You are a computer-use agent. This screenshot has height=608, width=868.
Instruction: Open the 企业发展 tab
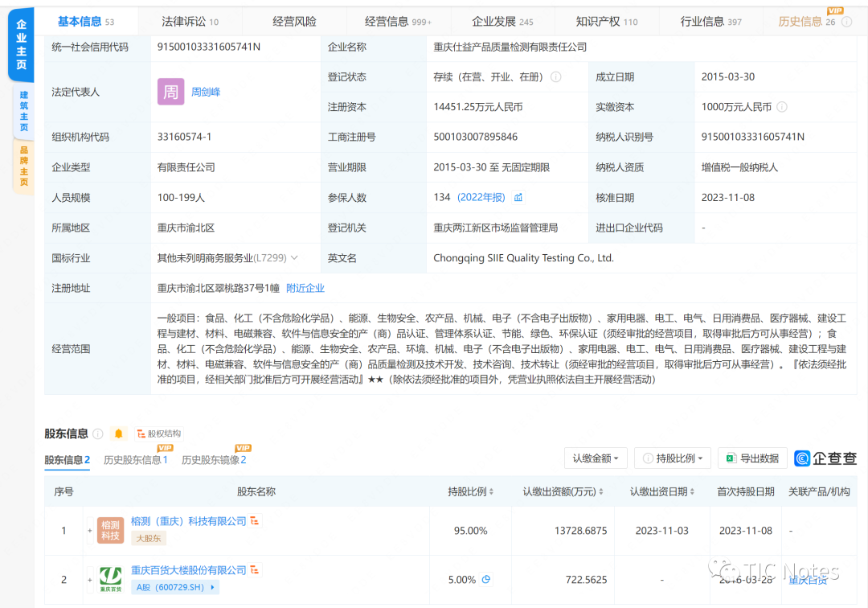[502, 22]
